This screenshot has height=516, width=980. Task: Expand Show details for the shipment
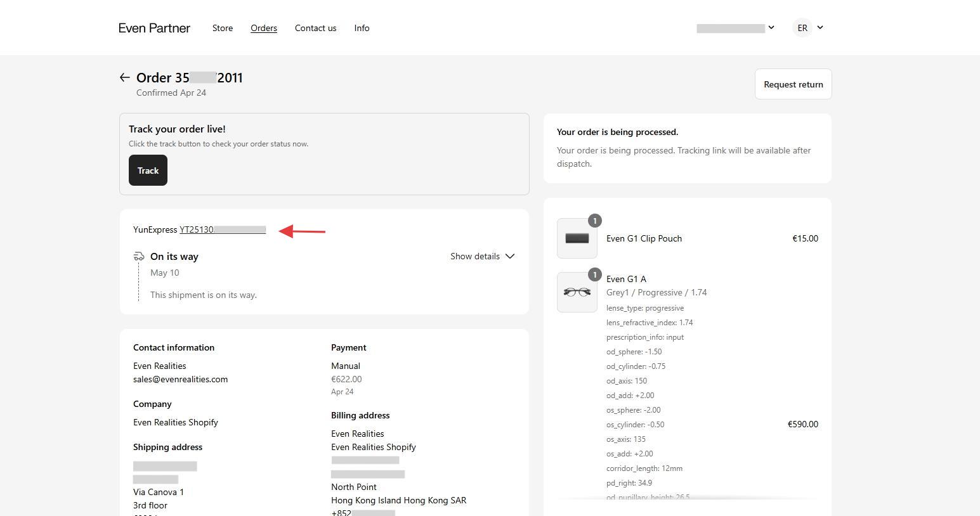(483, 256)
